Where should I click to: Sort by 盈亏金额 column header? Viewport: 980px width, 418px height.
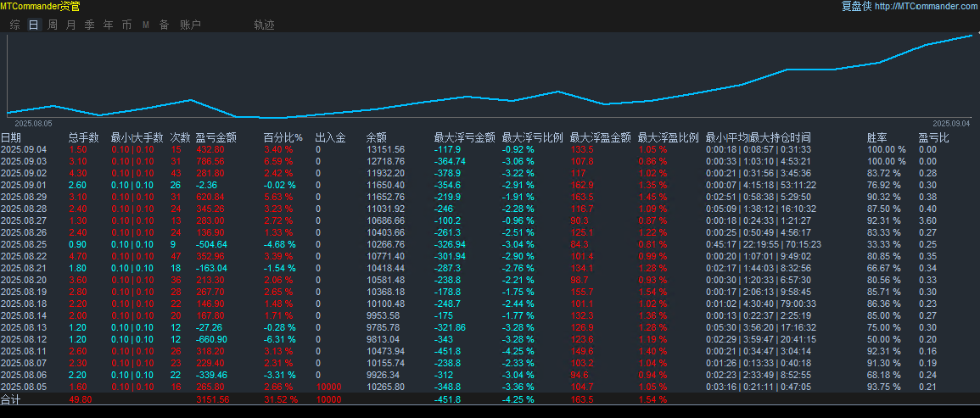[216, 137]
